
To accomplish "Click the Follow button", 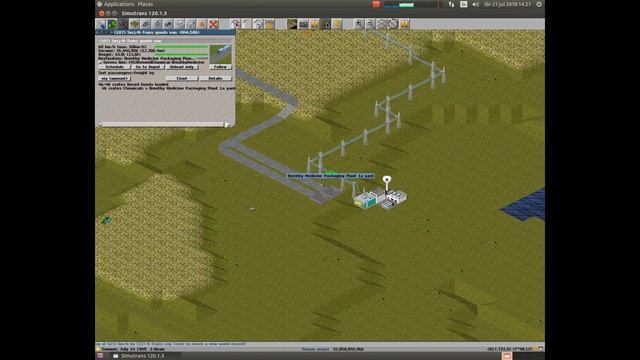I will (220, 67).
